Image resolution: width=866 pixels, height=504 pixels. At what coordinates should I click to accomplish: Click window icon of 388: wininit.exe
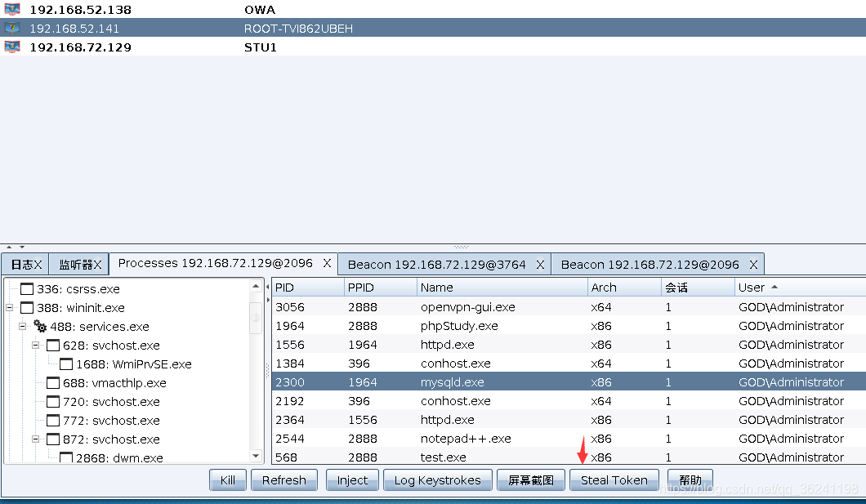pos(26,307)
